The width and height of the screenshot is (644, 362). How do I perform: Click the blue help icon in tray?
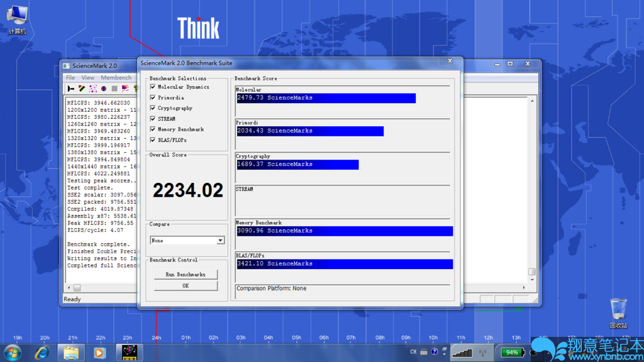(x=434, y=352)
